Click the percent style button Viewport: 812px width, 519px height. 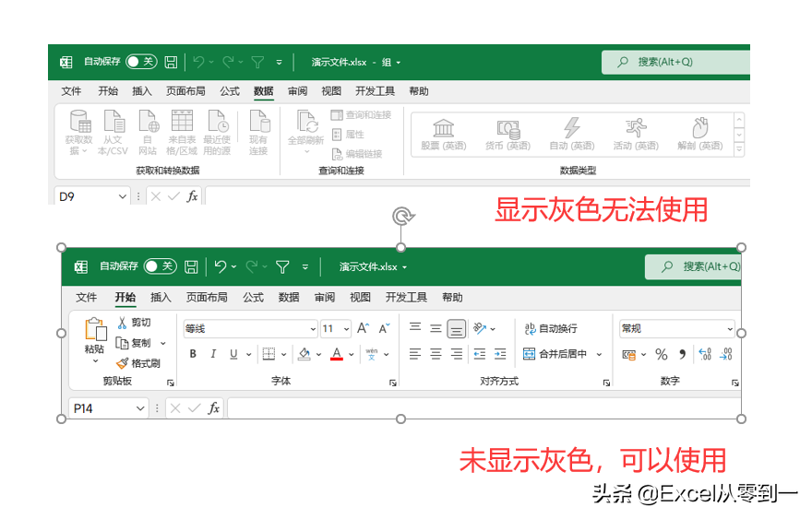[x=662, y=355]
